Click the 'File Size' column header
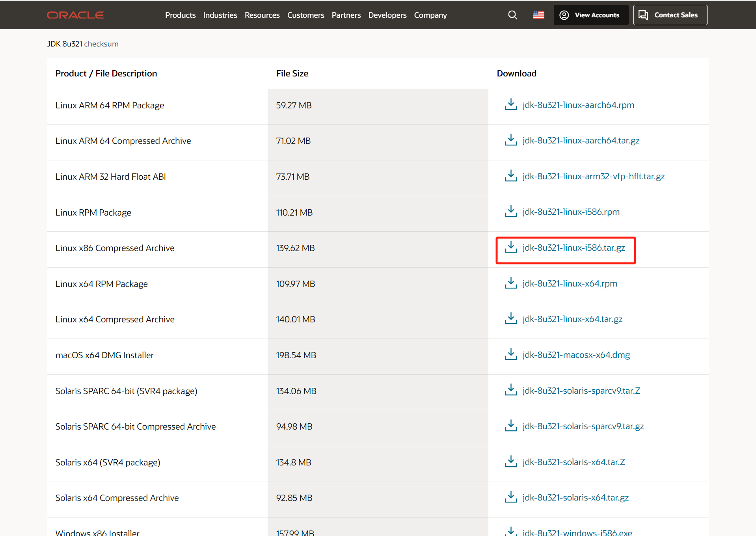Screen dimensions: 756x536 pos(292,73)
